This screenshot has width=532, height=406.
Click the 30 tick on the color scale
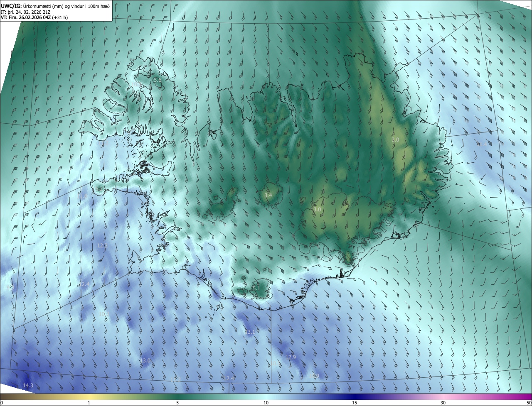point(443,403)
